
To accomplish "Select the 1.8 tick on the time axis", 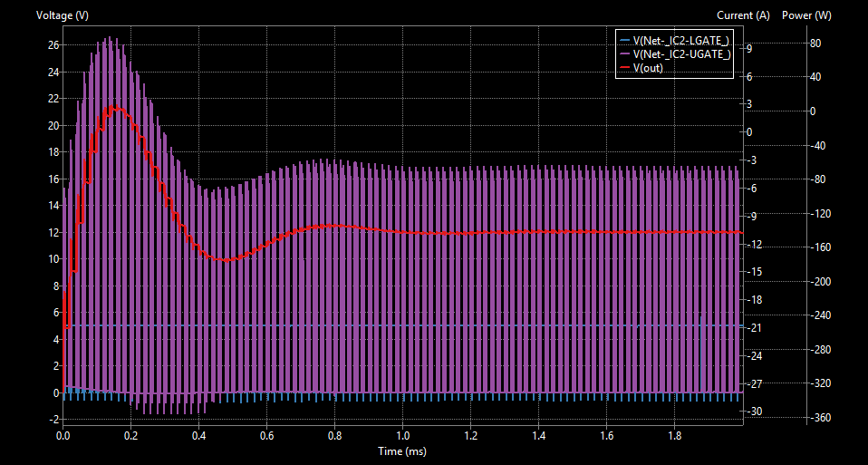I will (674, 436).
